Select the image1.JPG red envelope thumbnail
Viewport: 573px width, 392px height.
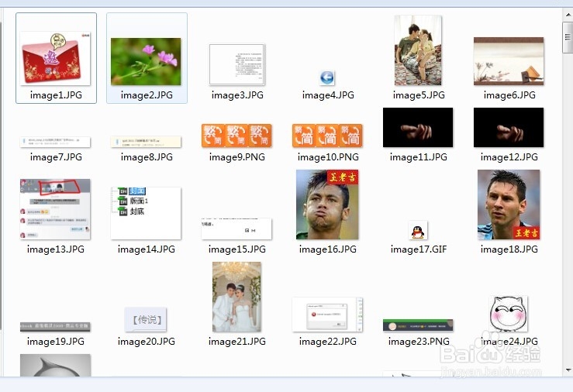pyautogui.click(x=56, y=58)
